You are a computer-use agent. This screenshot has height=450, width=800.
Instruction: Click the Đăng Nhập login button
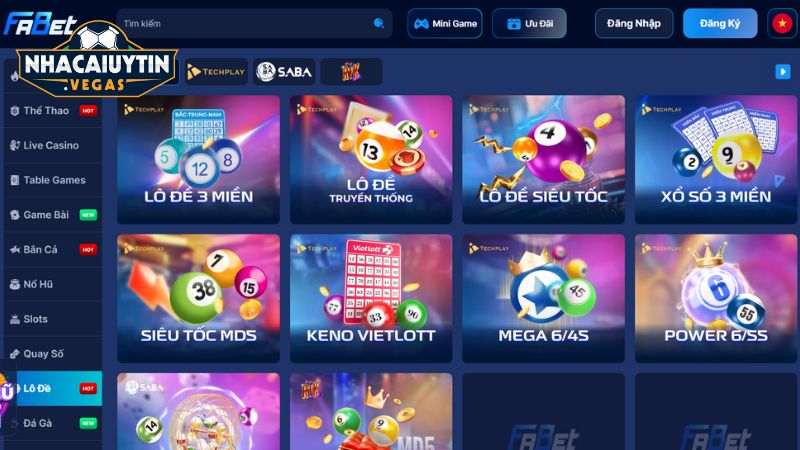[634, 23]
